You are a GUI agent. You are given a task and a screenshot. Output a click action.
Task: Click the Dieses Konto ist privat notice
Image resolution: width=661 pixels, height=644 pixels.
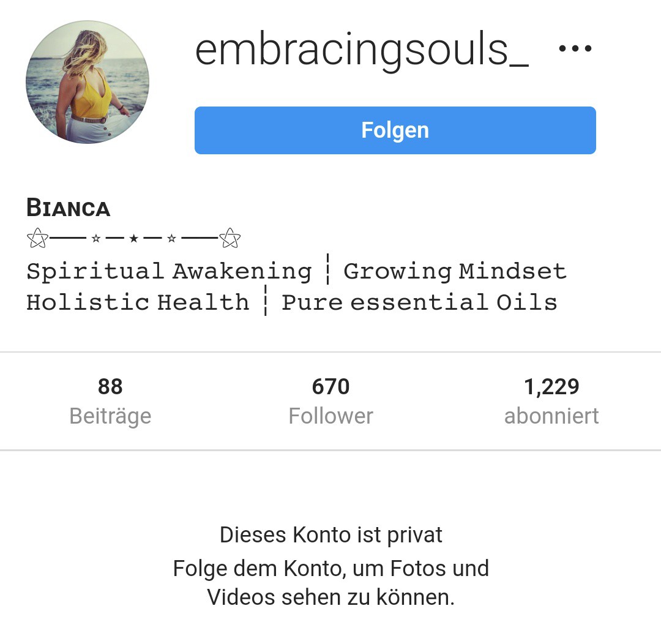point(331,535)
